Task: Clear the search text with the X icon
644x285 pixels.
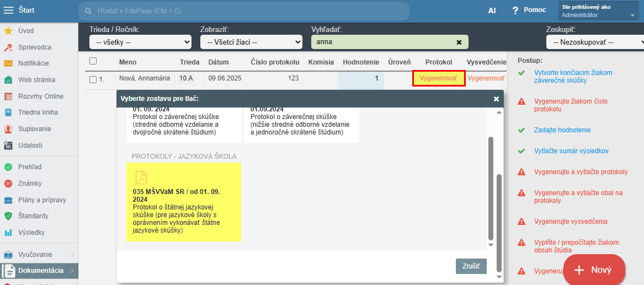Action: [x=459, y=42]
